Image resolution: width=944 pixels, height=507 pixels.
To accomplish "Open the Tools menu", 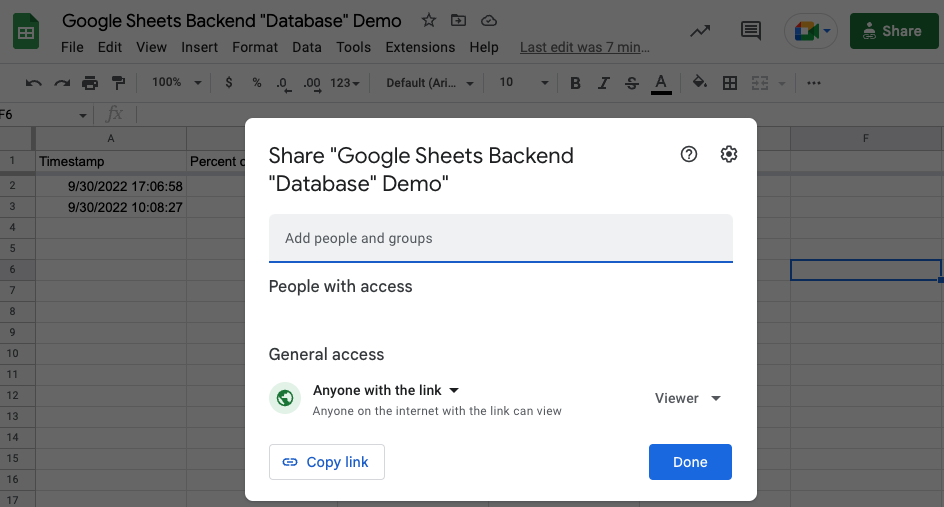I will (x=353, y=47).
